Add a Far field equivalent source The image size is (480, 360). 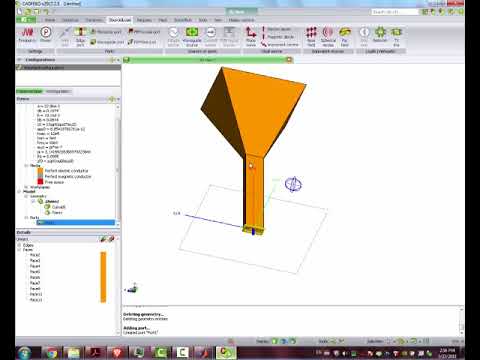(345, 36)
